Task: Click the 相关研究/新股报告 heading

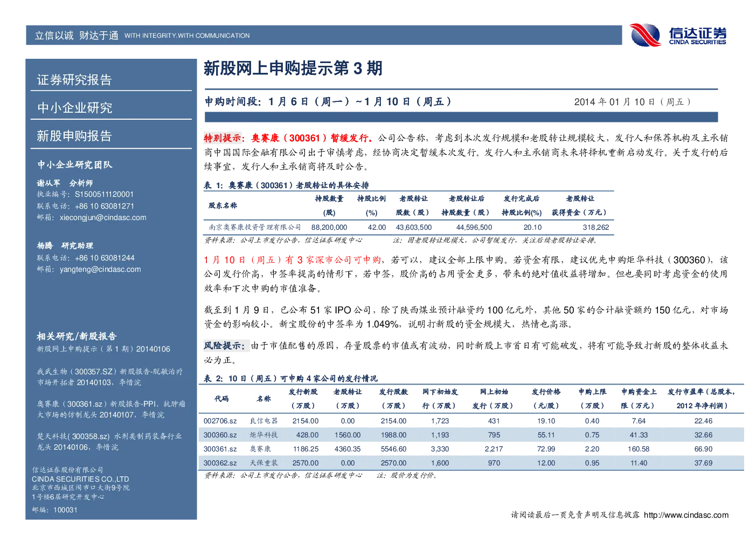Action: [77, 337]
